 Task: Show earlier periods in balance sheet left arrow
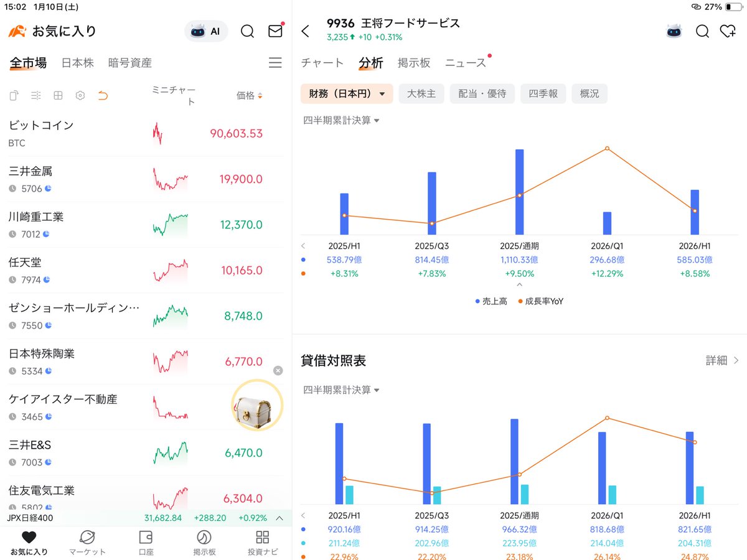point(303,516)
